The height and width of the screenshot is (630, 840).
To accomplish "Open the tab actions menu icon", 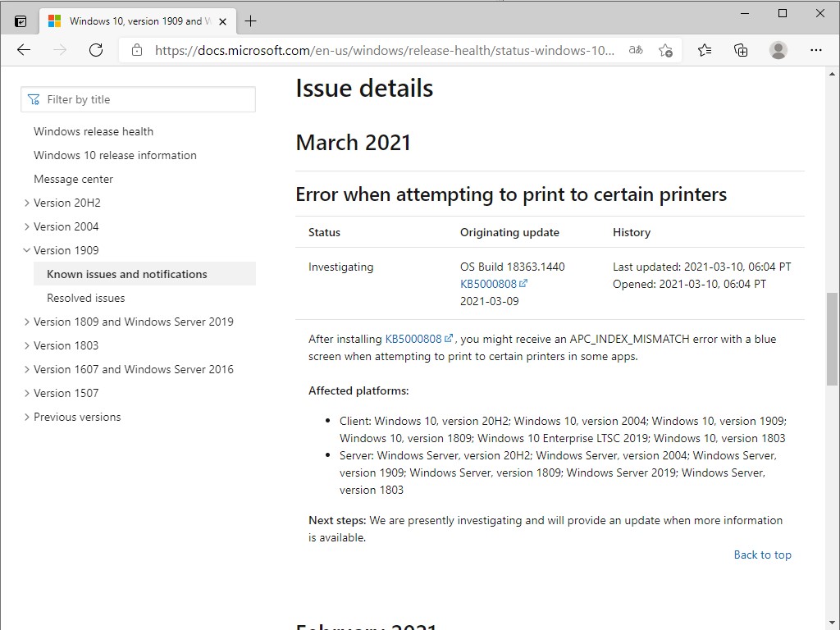I will tap(21, 21).
